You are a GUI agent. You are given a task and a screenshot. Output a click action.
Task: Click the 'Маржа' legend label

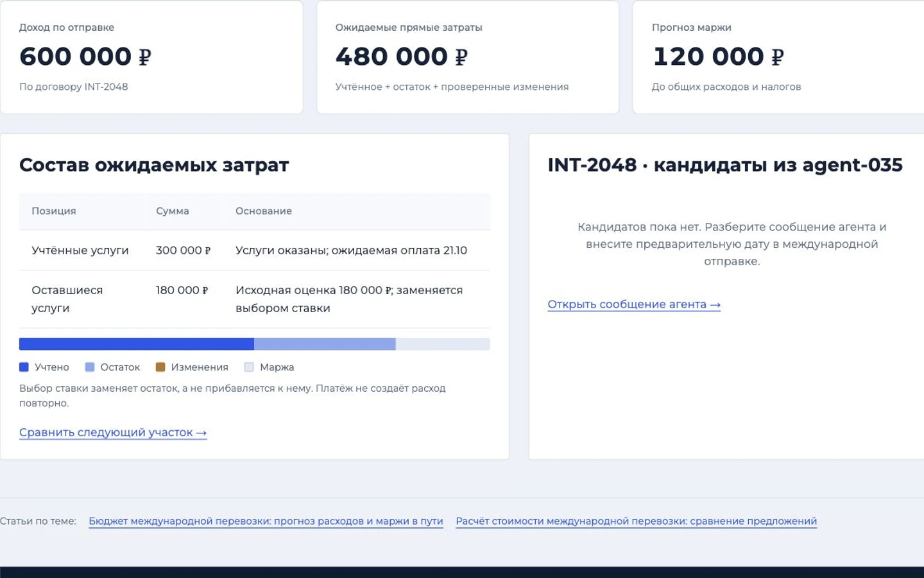click(x=277, y=367)
